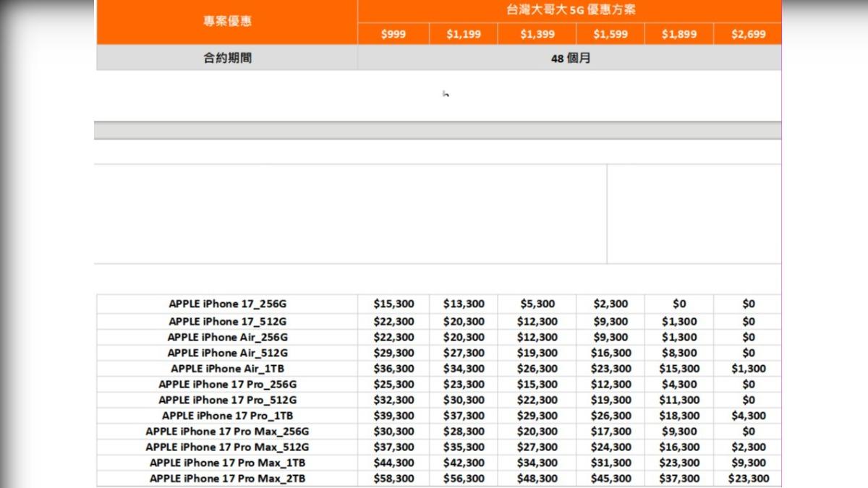This screenshot has width=868, height=488.
Task: Select the $23,300 price for Pro Max_2TB
Action: pyautogui.click(x=748, y=479)
